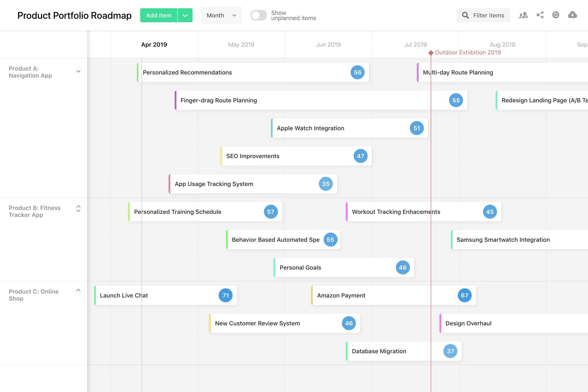
Task: Click the magnifier icon in Filter items
Action: [x=465, y=15]
